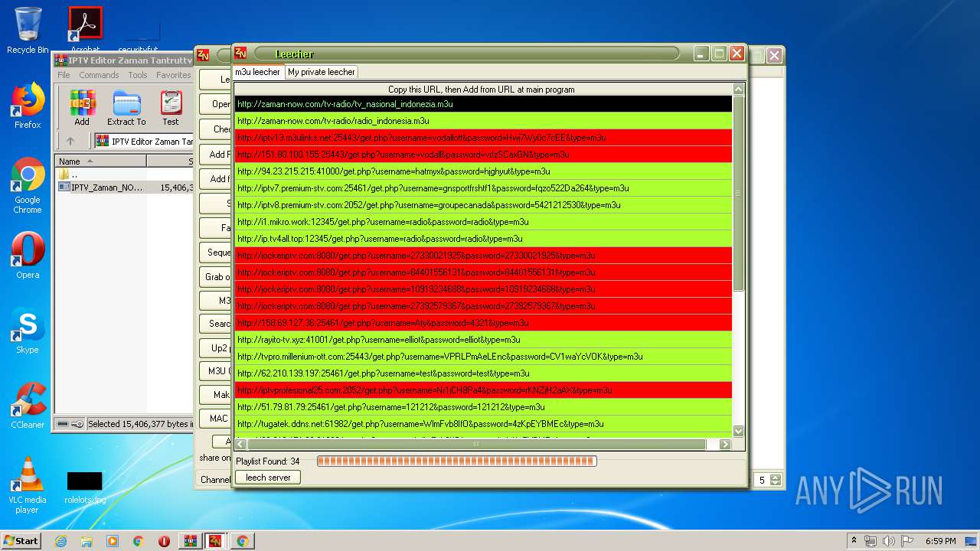Click Chrome icon at taskbar end
Image resolution: width=980 pixels, height=551 pixels.
point(242,541)
